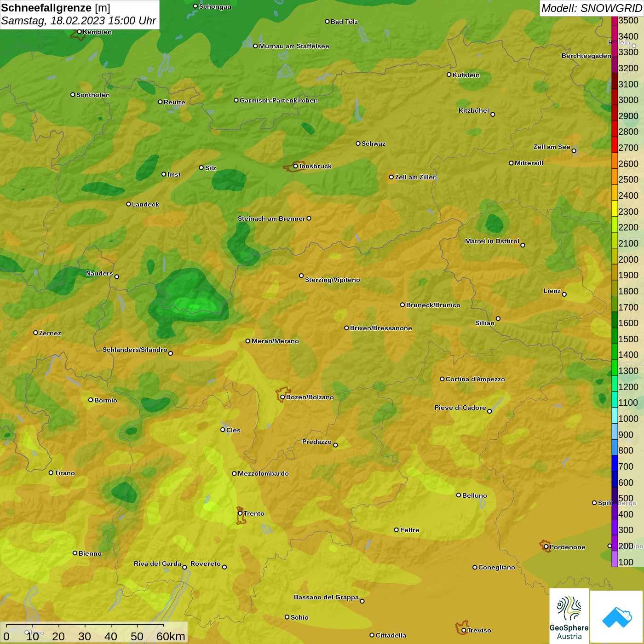644x644 pixels.
Task: Click the Cortina d'Ampezzo marker
Action: click(x=442, y=379)
